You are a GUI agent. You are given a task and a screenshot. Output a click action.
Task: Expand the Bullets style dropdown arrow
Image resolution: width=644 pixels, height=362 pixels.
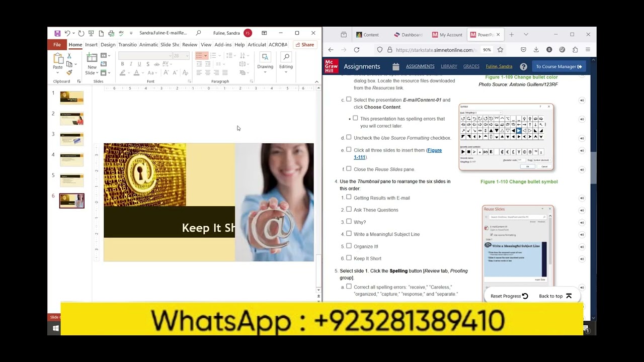point(206,56)
